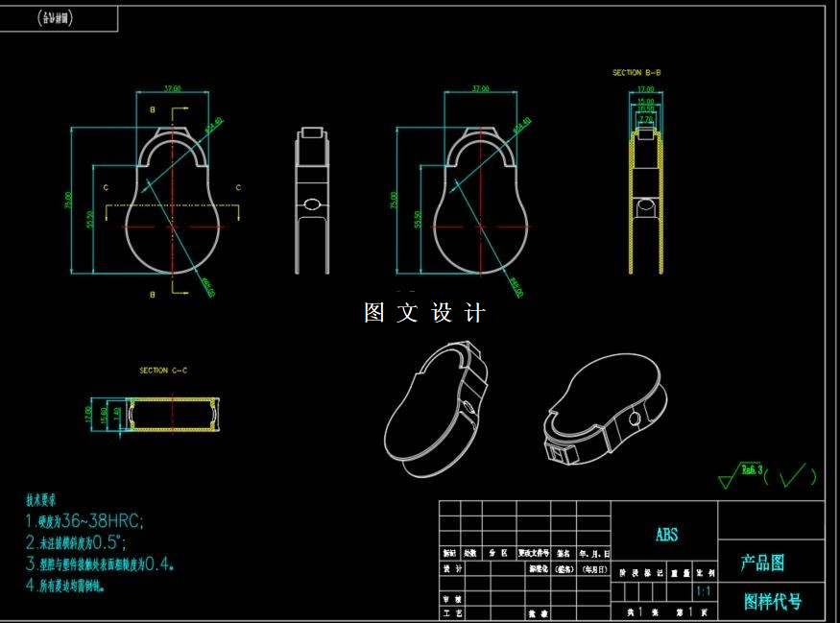Click the '年.月.日' header cell
The image size is (840, 623).
pos(593,553)
